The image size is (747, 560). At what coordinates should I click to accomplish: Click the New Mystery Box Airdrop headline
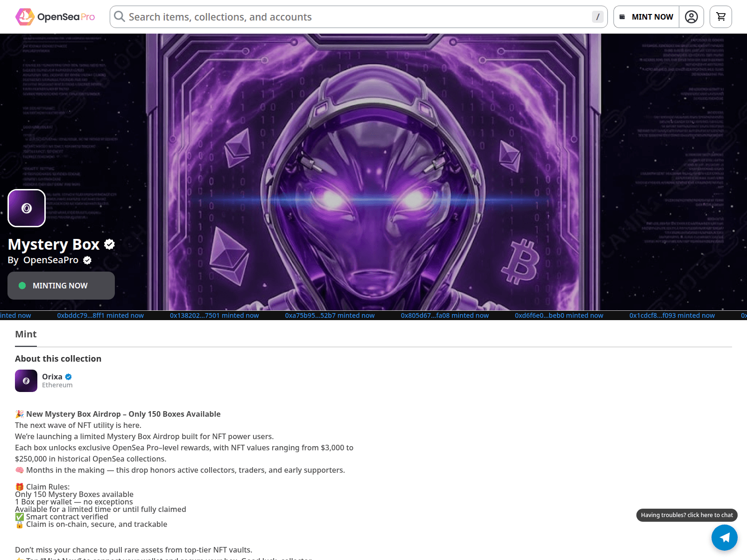123,414
